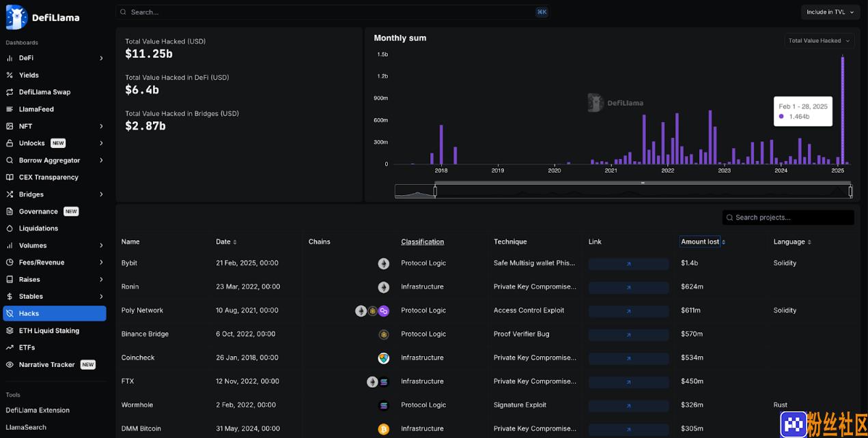Click the Stables dollar icon
The image size is (868, 438).
point(10,297)
